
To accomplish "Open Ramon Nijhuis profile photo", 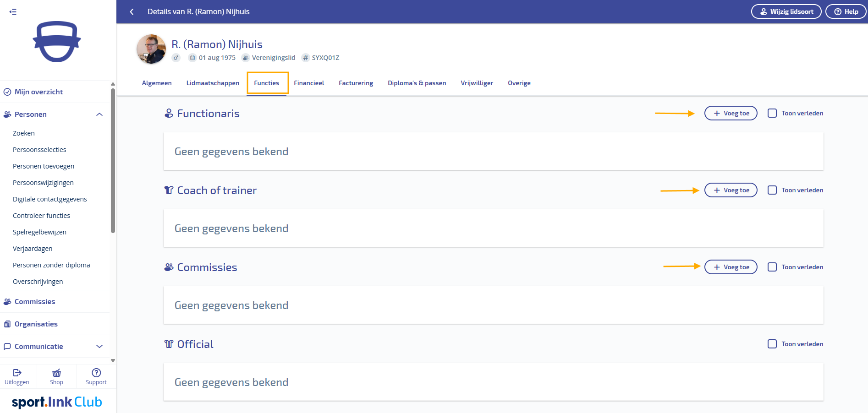I will (x=151, y=49).
